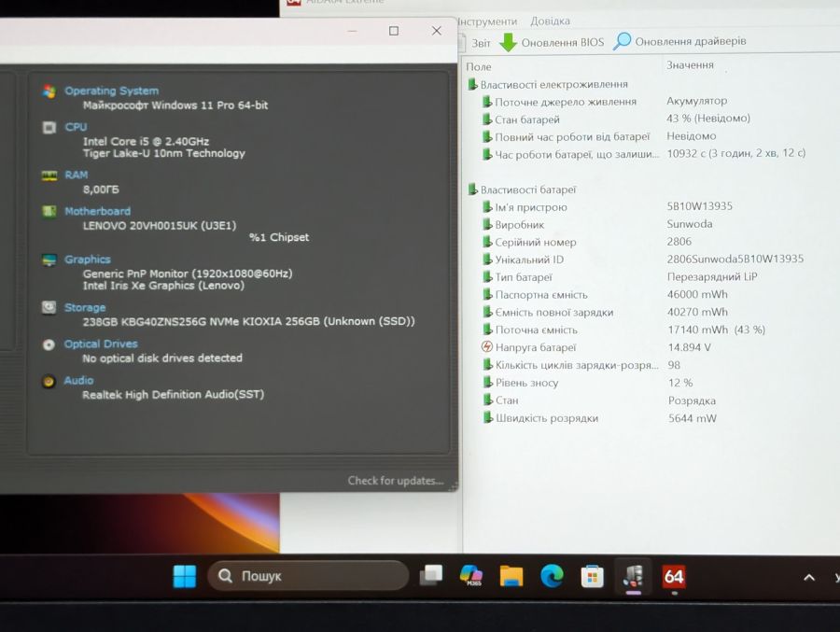Image resolution: width=840 pixels, height=632 pixels.
Task: Click the Поле column header
Action: 479,67
